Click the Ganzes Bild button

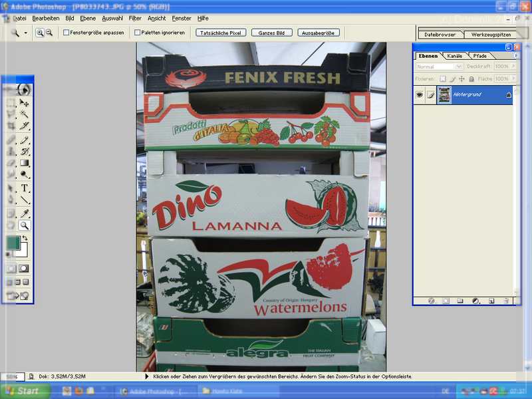(x=271, y=33)
